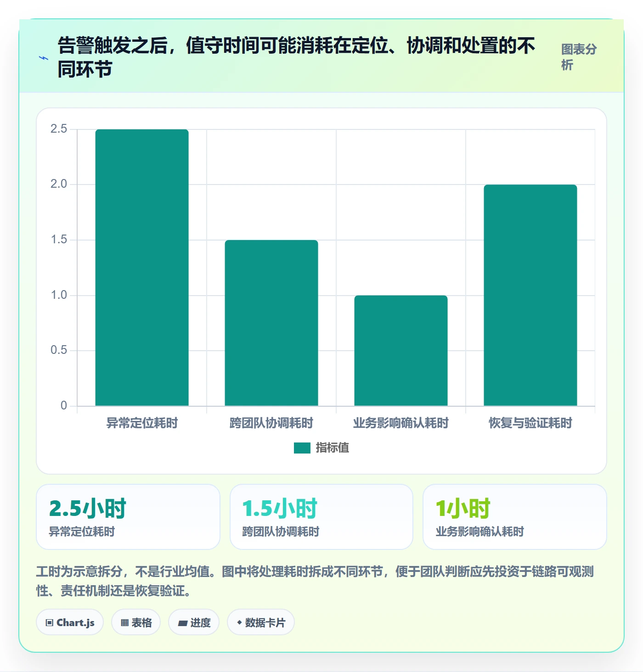The image size is (643, 672).
Task: Click the x-axis label 恢复与验证耗时
Action: (530, 423)
